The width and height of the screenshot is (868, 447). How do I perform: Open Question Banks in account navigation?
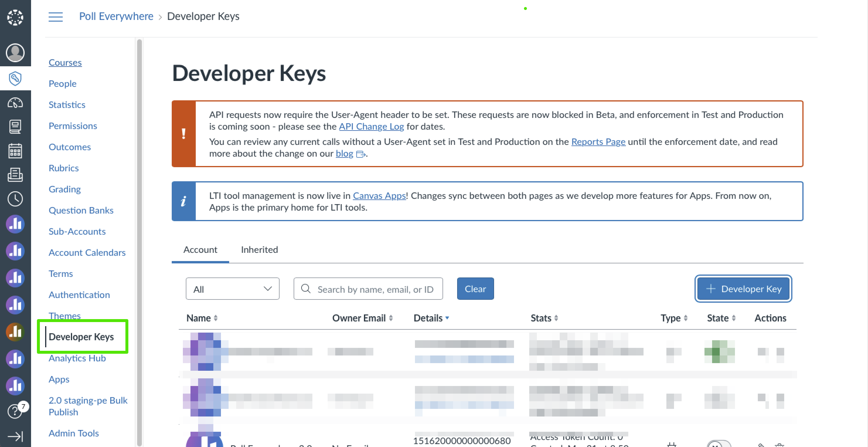pos(81,211)
